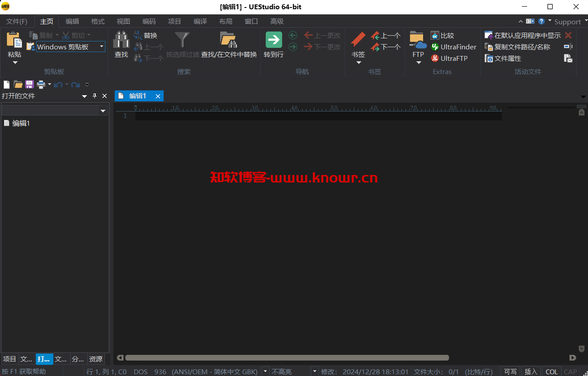Switch to the 编译 ribbon tab
The height and width of the screenshot is (376, 588).
pyautogui.click(x=200, y=21)
